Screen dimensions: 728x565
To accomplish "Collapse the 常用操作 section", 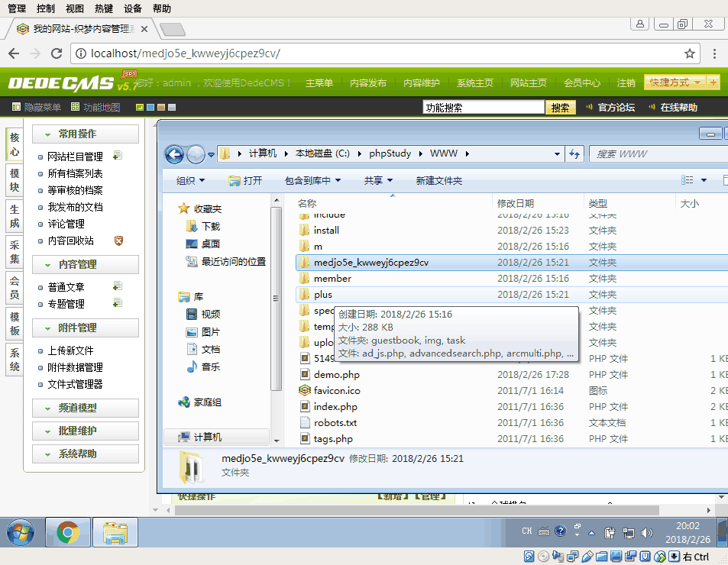I will [x=86, y=134].
